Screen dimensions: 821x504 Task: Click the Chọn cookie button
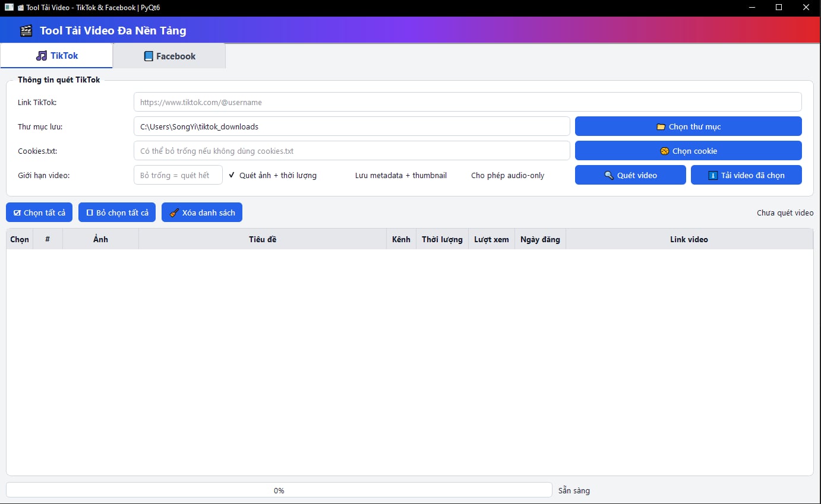click(x=689, y=151)
